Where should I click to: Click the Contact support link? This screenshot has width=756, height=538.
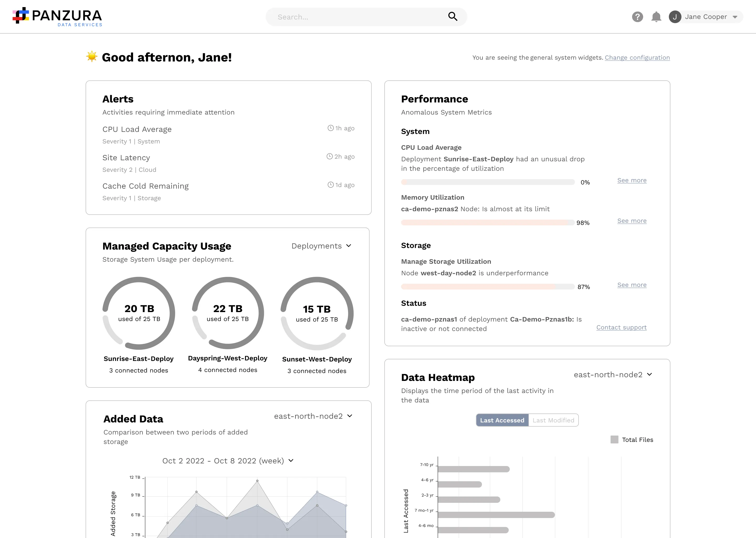(621, 327)
